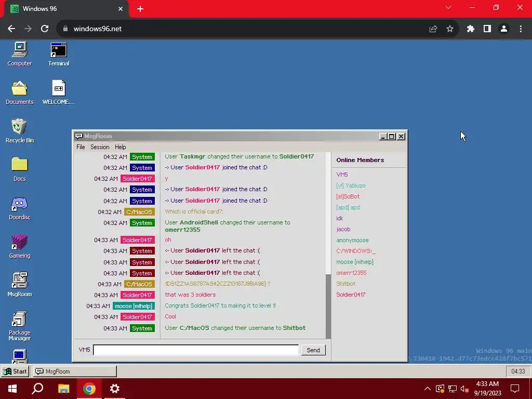Open the Computer desktop icon
This screenshot has height=399, width=532.
tap(19, 54)
